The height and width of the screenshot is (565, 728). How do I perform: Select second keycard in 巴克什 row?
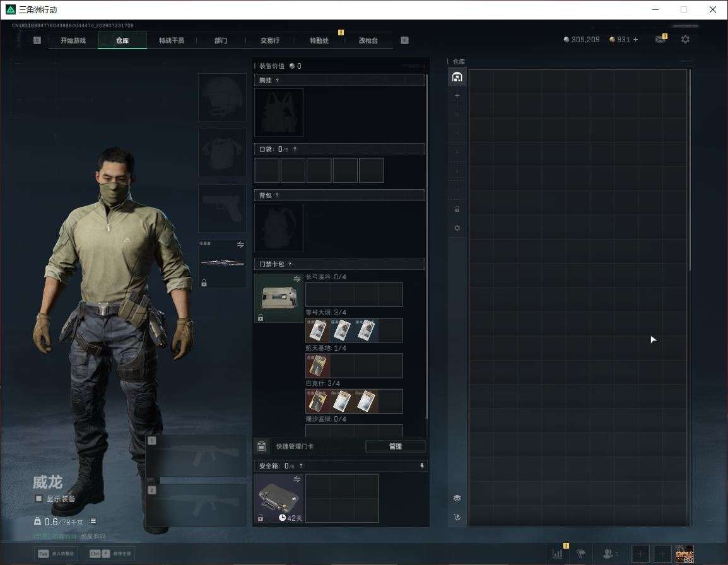click(342, 401)
